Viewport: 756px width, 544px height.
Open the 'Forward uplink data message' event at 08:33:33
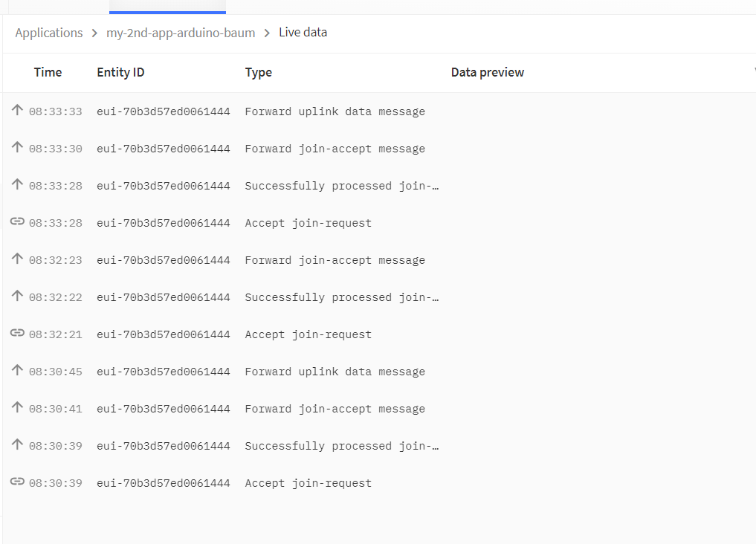335,111
